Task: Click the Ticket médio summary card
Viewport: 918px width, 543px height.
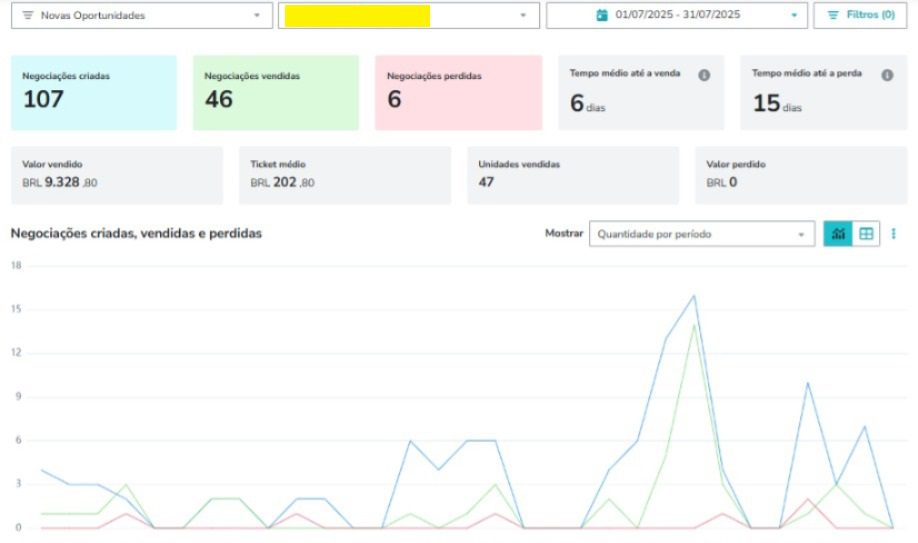Action: [x=344, y=175]
